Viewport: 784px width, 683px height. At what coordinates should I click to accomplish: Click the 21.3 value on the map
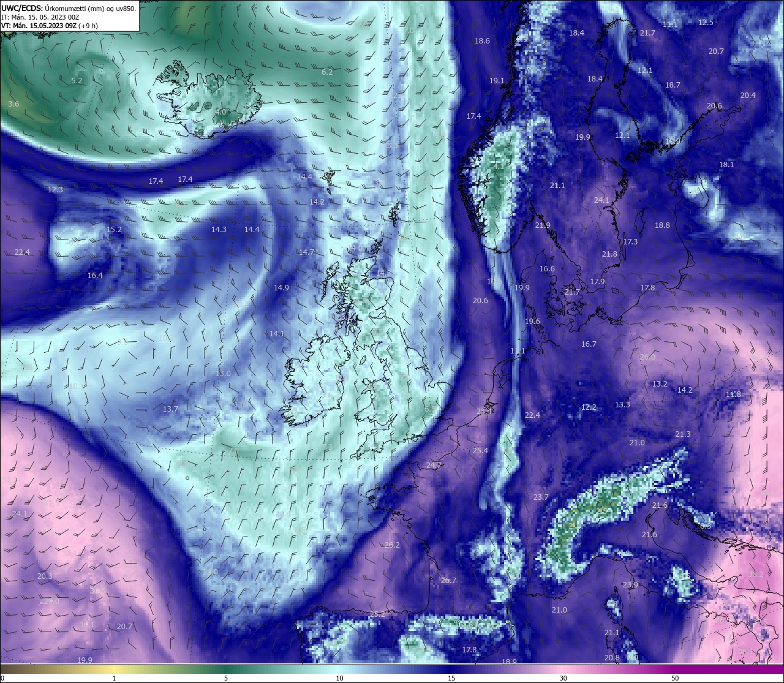(683, 434)
